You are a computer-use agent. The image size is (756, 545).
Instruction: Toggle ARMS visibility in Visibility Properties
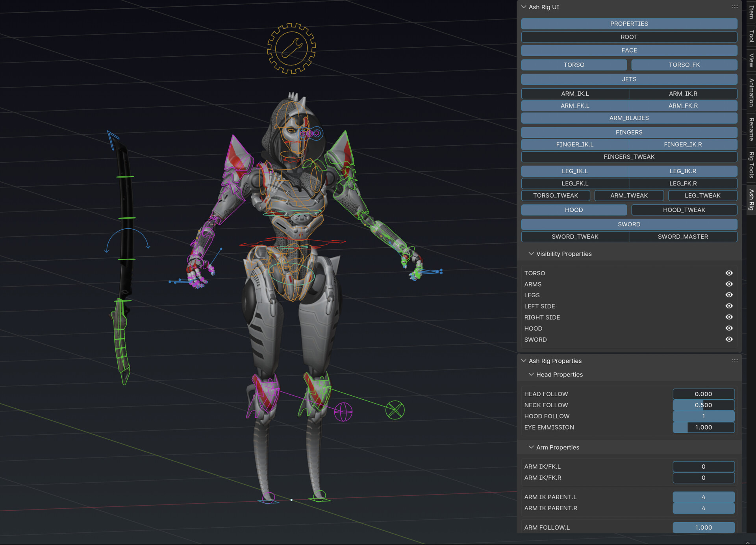pos(729,284)
